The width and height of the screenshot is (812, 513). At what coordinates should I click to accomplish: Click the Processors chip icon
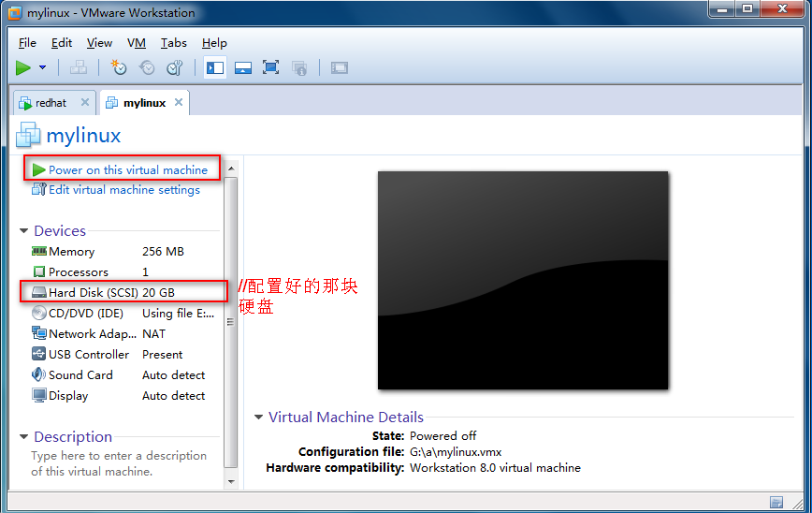point(39,271)
